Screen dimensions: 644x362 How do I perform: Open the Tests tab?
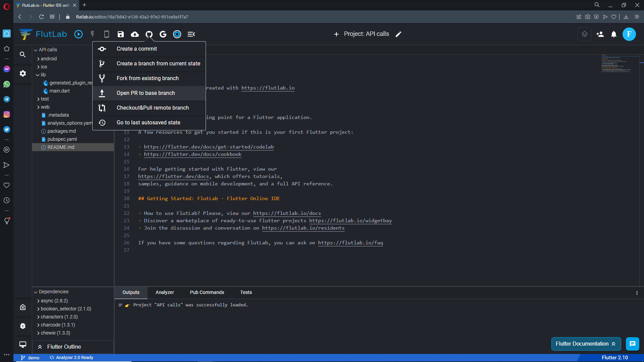[x=246, y=293]
